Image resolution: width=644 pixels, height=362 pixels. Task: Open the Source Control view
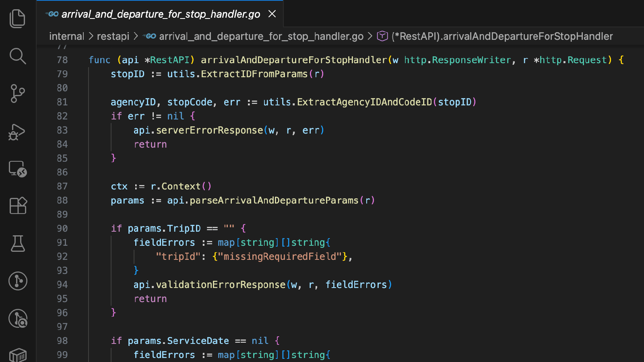(18, 94)
